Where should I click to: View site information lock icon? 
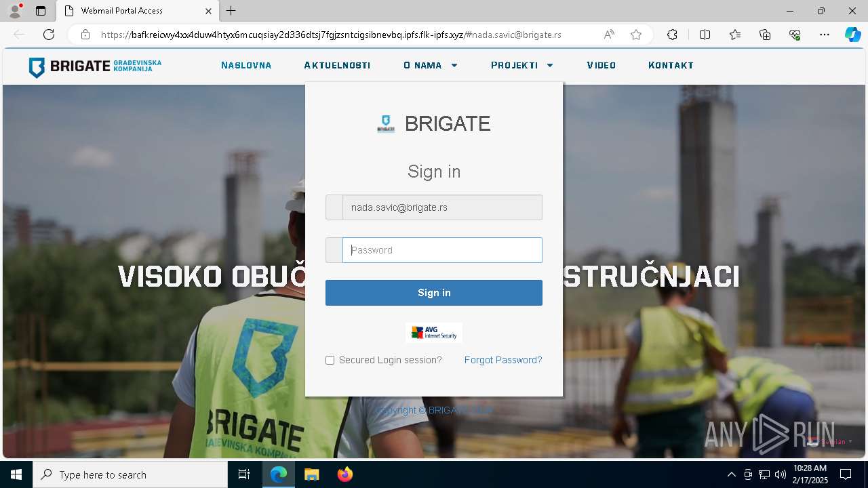pos(85,35)
